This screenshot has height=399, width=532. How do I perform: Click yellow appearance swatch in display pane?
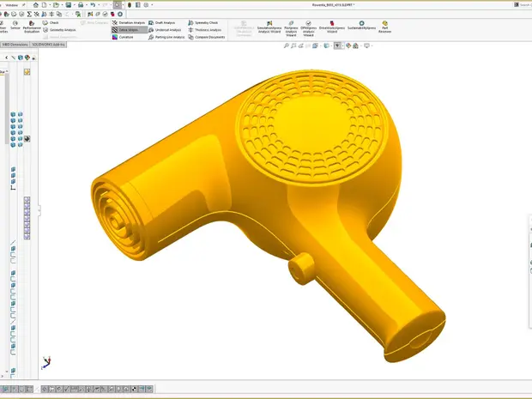pos(27,71)
